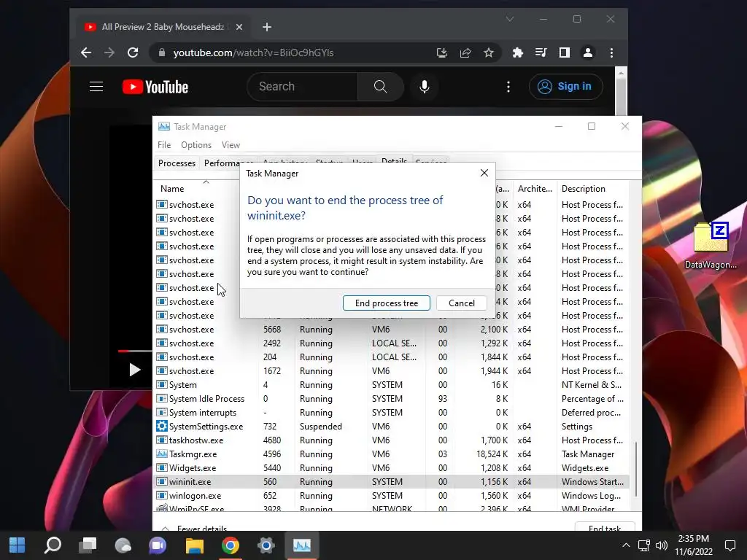Select the SystemSettings.exe process row
Viewport: 747px width, 560px height.
tap(391, 426)
